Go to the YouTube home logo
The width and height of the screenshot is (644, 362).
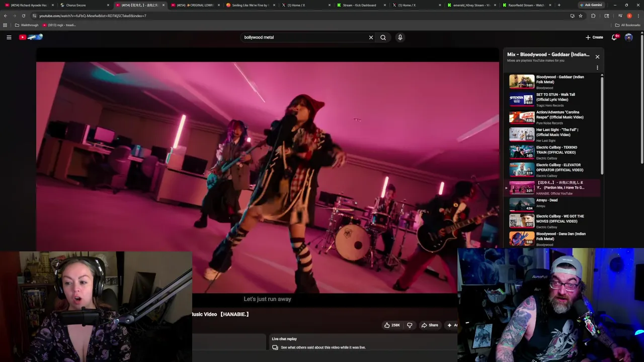(x=31, y=37)
